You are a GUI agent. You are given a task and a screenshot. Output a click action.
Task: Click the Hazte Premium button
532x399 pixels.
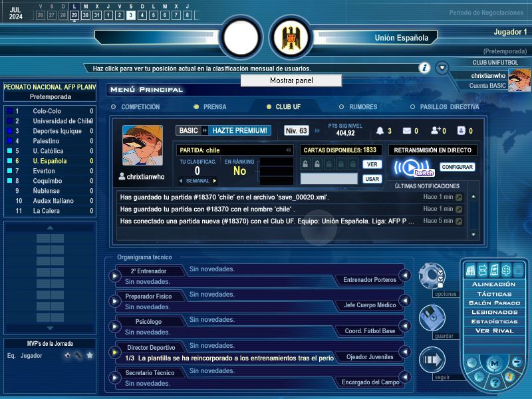[240, 131]
